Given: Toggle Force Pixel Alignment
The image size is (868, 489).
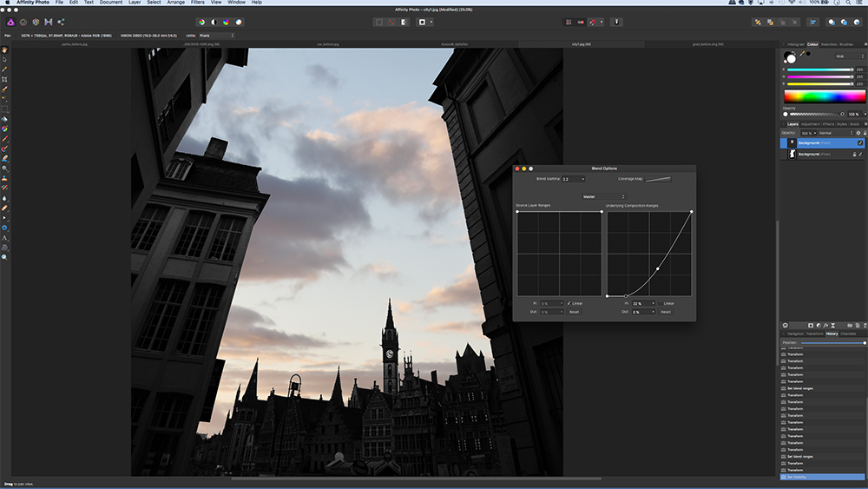Looking at the screenshot, I should (569, 23).
